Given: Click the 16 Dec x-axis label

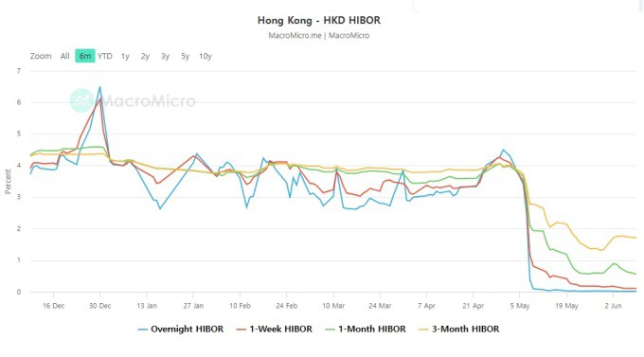Looking at the screenshot, I should 53,306.
